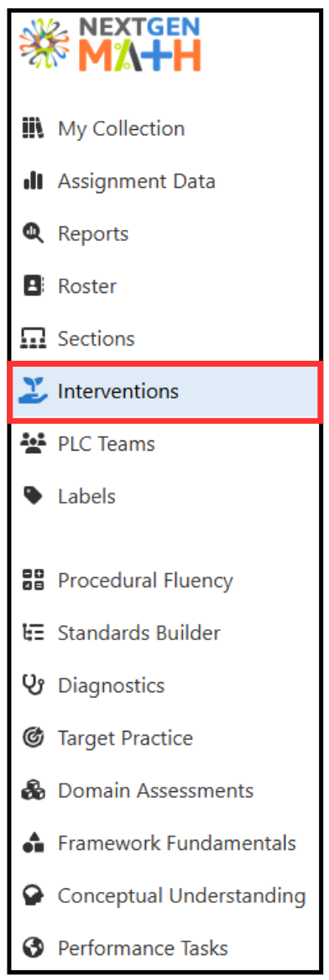Select Assignment Data in the sidebar

tap(164, 181)
